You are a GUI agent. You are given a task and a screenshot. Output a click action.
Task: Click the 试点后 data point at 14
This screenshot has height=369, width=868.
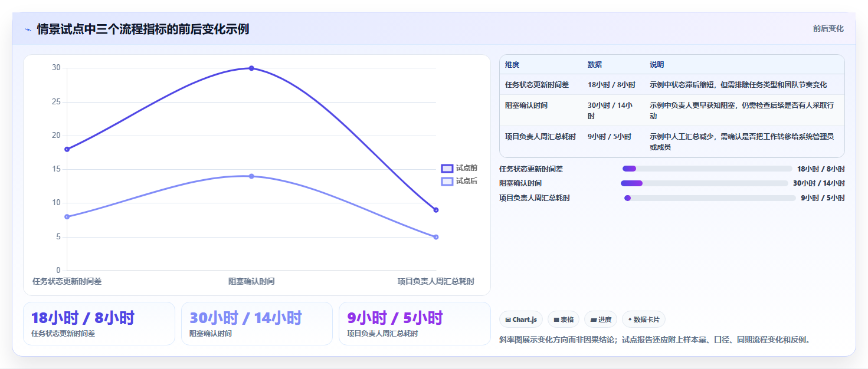coord(251,176)
